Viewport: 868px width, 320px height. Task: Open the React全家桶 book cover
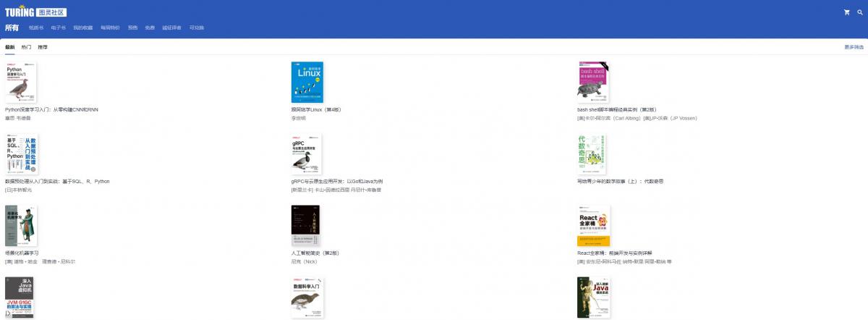click(593, 226)
